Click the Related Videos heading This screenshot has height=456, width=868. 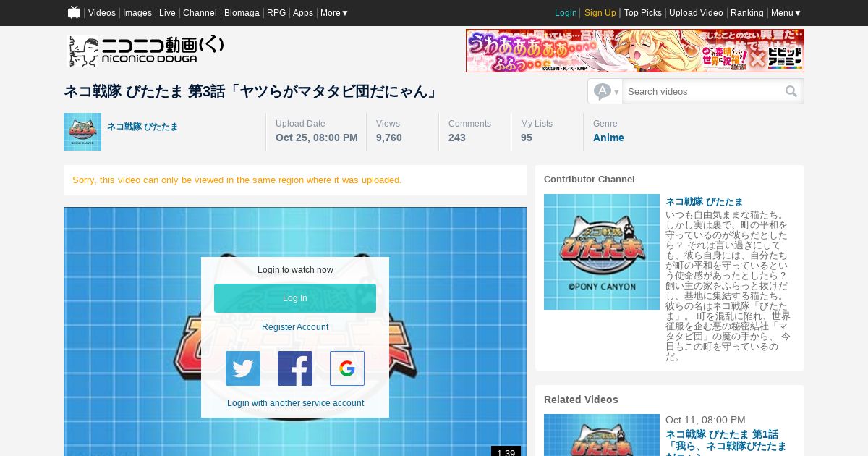pos(581,400)
